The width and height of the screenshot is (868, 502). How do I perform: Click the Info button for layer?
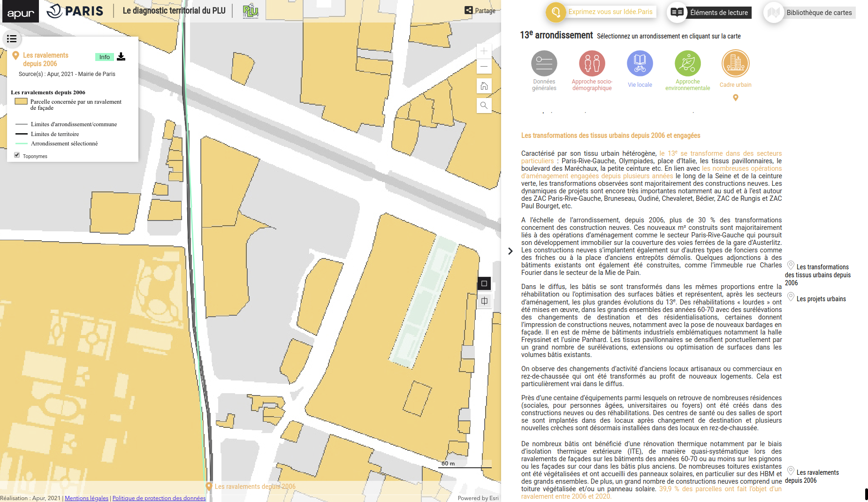[x=104, y=57]
